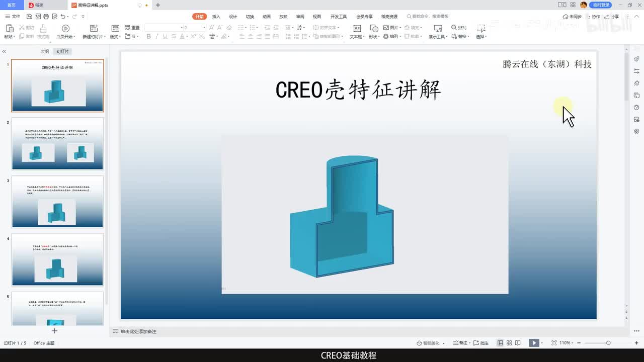The width and height of the screenshot is (644, 362).
Task: Click the zoom out minus button
Action: (x=579, y=343)
